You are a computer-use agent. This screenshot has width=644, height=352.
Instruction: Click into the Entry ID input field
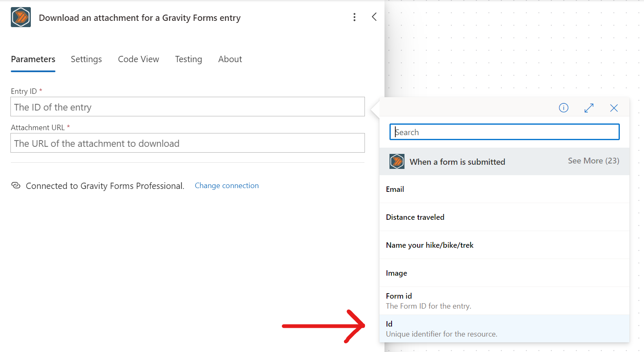tap(187, 107)
